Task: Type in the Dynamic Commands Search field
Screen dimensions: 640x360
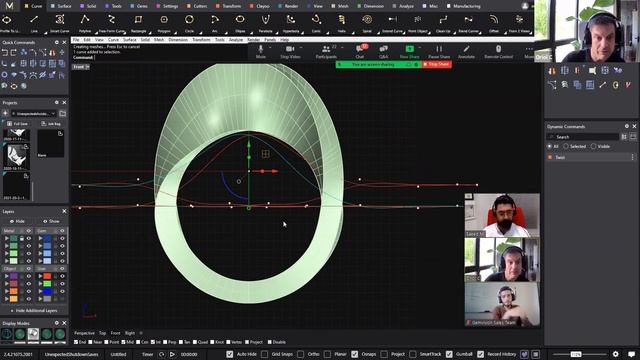Action: (583, 137)
